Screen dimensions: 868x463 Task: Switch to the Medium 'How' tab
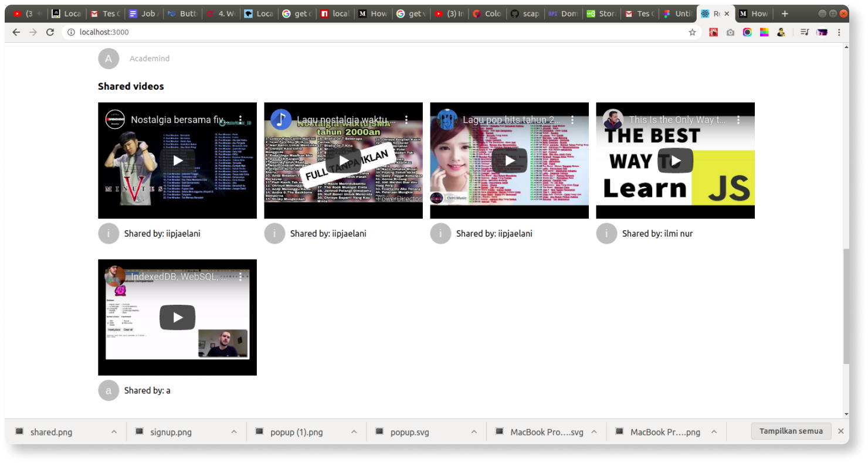pos(757,13)
